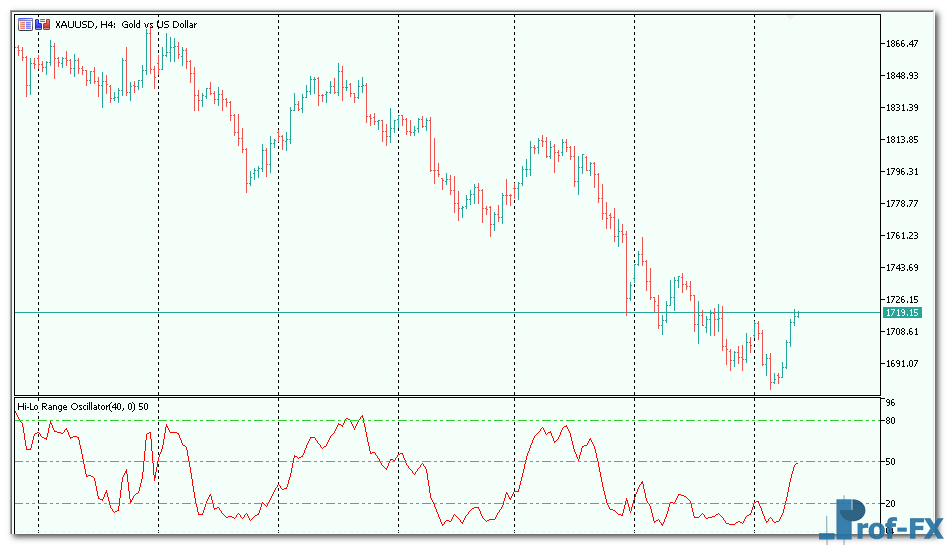Click the 1778.77 price axis label
946x545 pixels.
click(901, 204)
